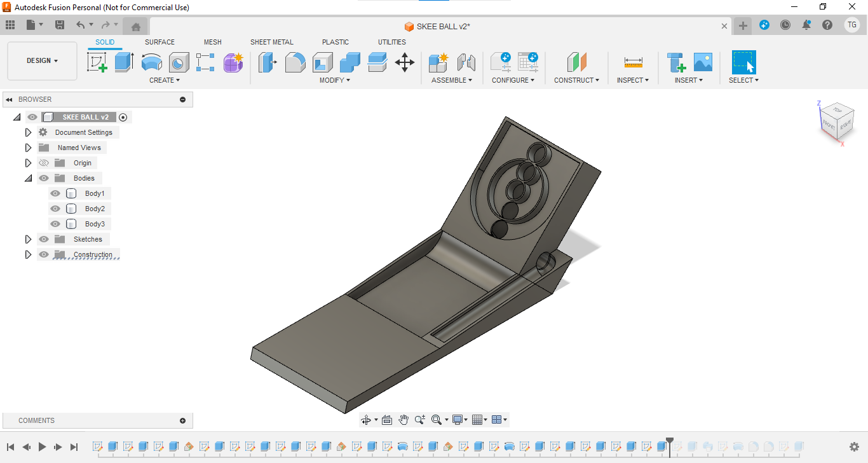
Task: Open the Notifications bell icon
Action: tap(806, 25)
